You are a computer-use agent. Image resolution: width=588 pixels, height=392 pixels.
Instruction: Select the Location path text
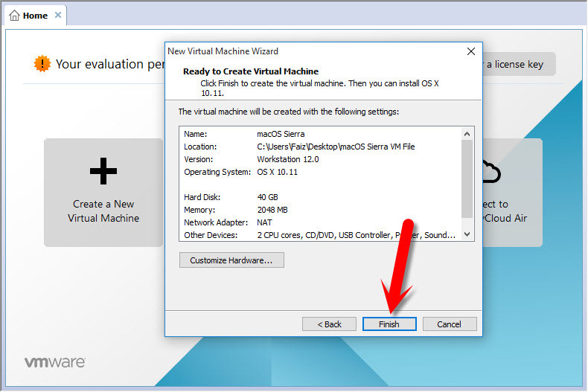click(x=336, y=147)
